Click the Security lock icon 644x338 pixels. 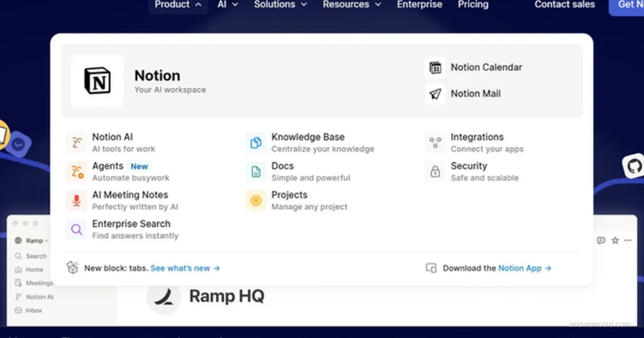[435, 172]
